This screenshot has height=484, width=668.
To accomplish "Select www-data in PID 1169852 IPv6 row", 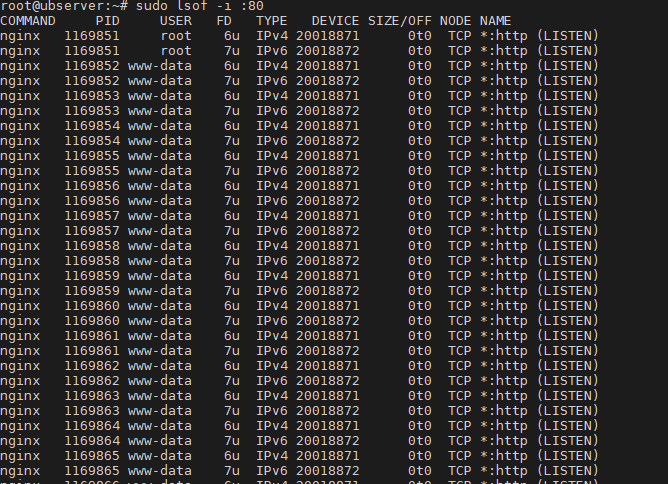I will pyautogui.click(x=160, y=81).
